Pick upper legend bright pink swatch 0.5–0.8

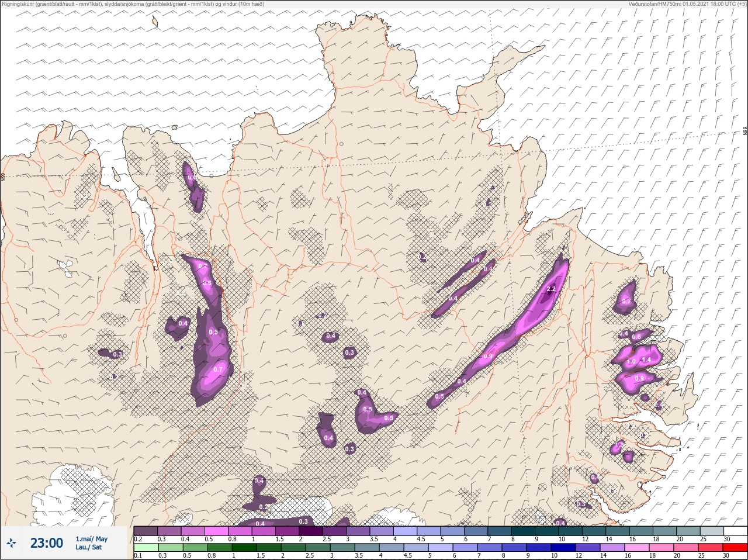click(x=217, y=531)
